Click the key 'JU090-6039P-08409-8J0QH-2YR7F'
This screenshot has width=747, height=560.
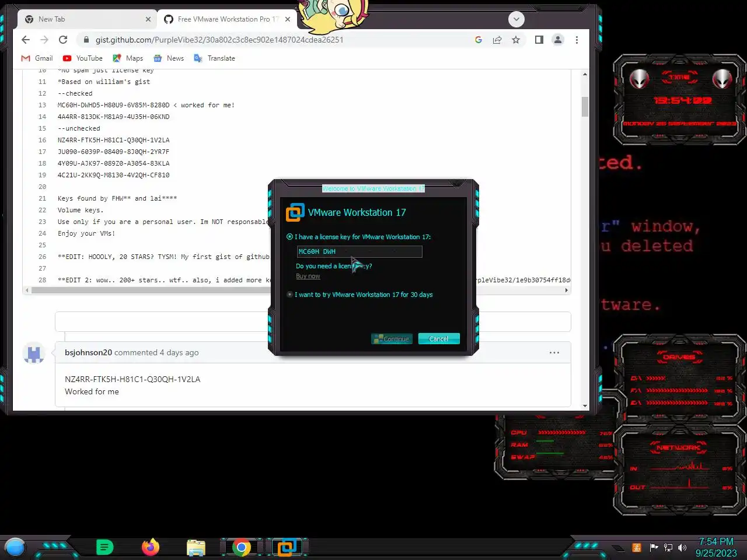click(113, 152)
